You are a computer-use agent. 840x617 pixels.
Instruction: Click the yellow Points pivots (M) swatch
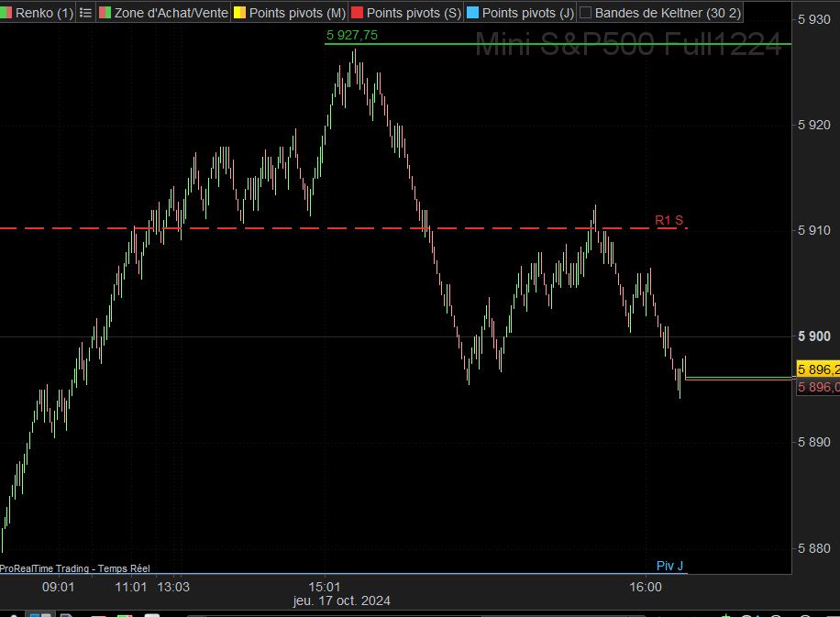click(239, 12)
